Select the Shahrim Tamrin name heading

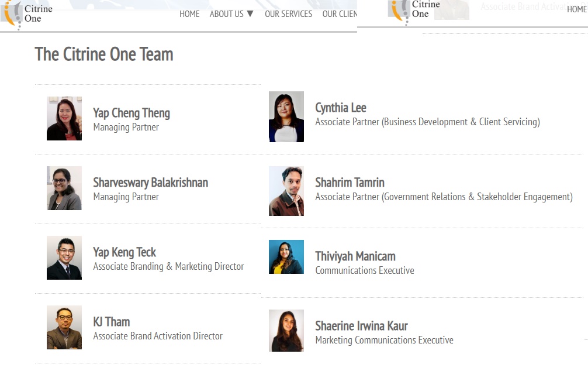pyautogui.click(x=350, y=183)
